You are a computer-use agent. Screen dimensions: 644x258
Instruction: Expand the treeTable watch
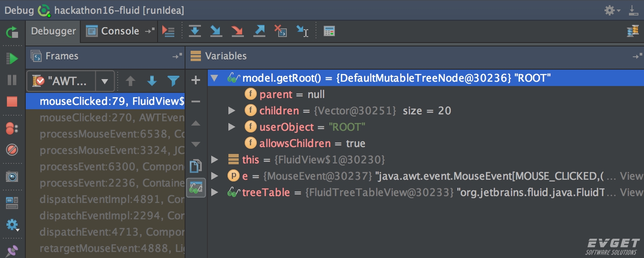point(215,193)
